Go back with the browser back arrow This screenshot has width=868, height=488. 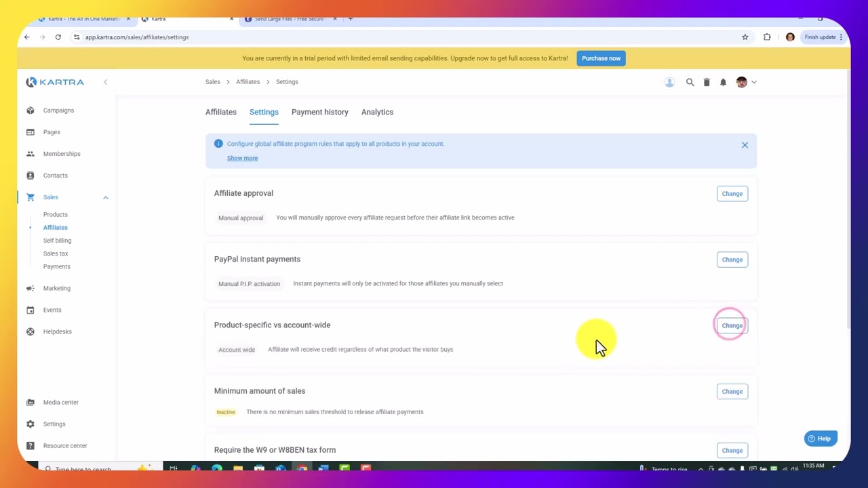[x=27, y=37]
